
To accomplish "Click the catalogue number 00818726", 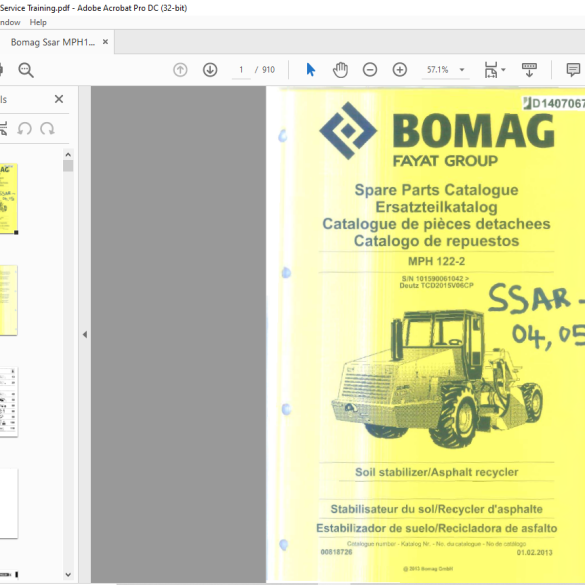I will (x=336, y=552).
